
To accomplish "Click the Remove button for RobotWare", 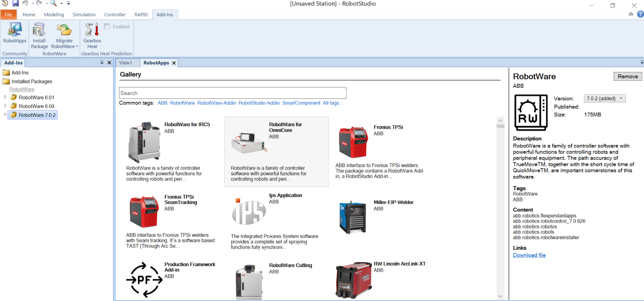I will click(x=627, y=76).
